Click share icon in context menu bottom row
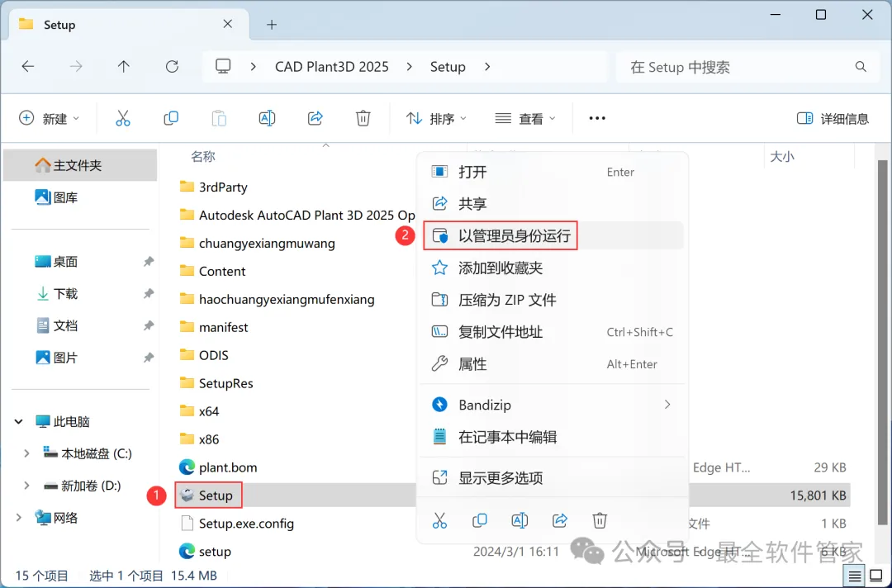Viewport: 892px width, 588px height. click(x=560, y=520)
